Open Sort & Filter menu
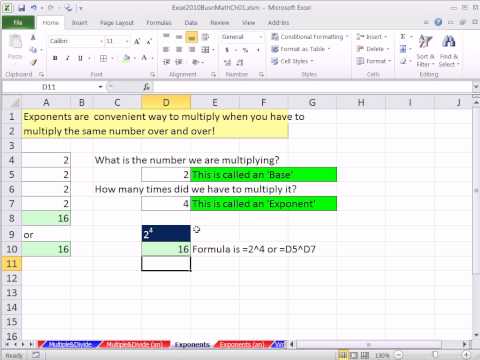The width and height of the screenshot is (480, 360). (426, 50)
